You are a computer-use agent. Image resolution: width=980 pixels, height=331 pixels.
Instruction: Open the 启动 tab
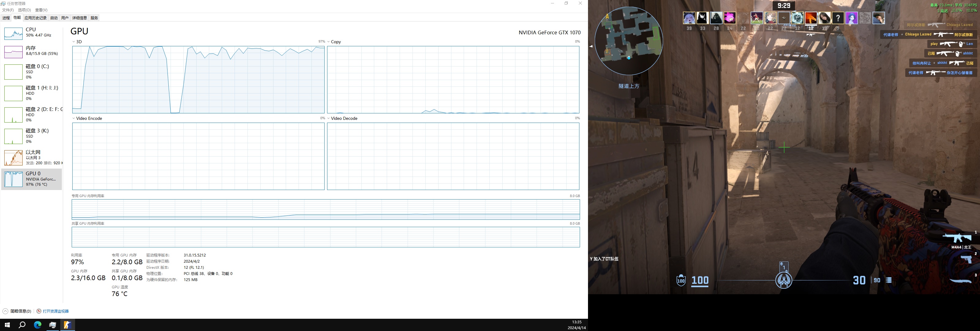tap(54, 18)
